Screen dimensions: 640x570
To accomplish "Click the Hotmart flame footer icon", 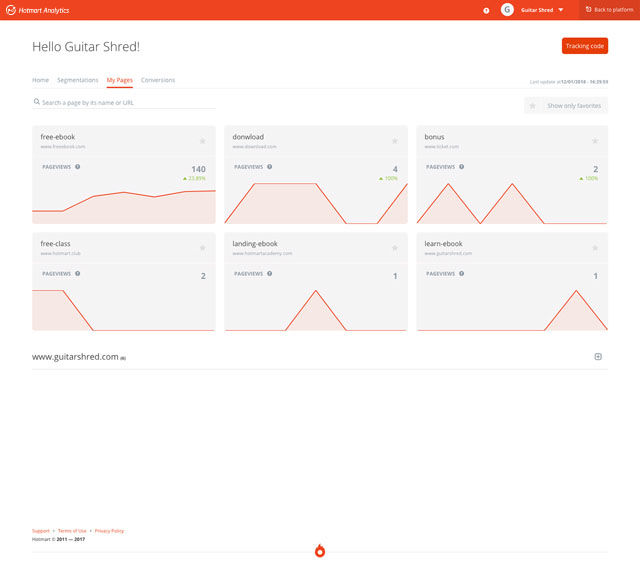I will click(320, 550).
